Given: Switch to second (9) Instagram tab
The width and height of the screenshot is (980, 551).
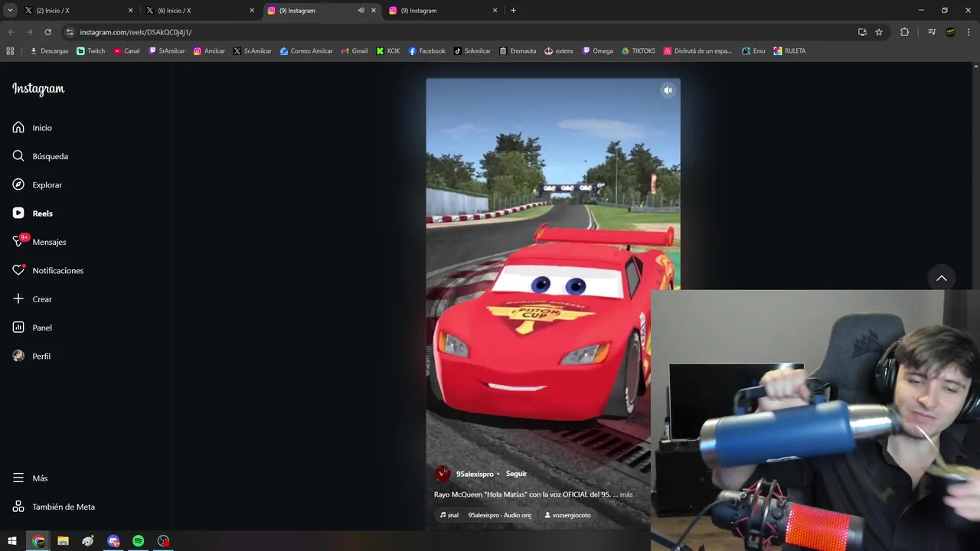Looking at the screenshot, I should coord(444,11).
